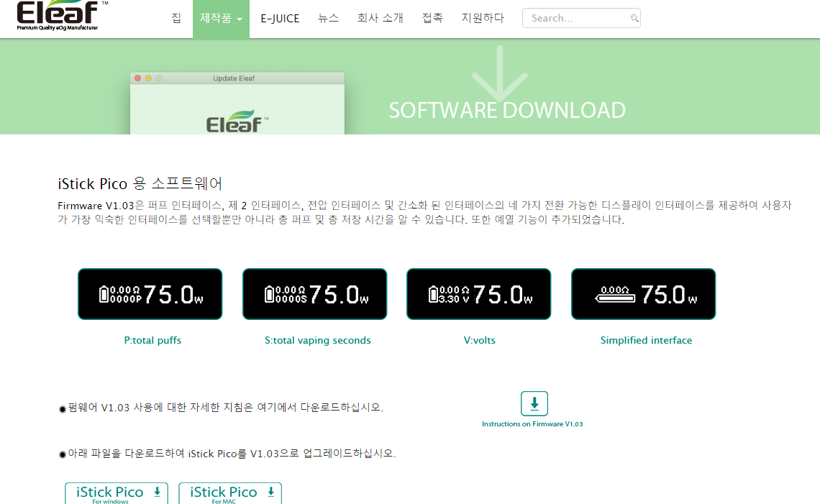The width and height of the screenshot is (820, 504).
Task: Click the Eleaf logo in the header
Action: coord(62,15)
